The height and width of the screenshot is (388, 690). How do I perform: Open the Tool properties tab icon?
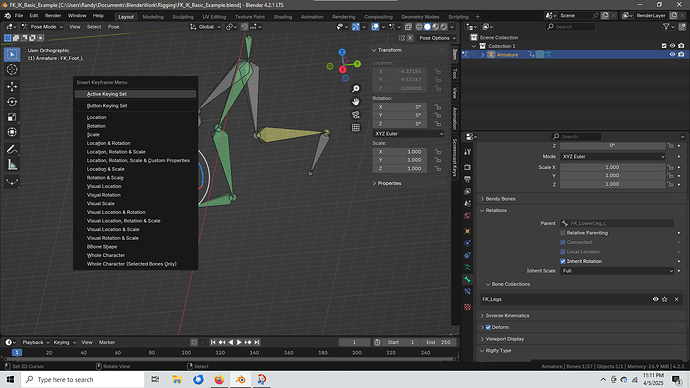click(x=467, y=152)
